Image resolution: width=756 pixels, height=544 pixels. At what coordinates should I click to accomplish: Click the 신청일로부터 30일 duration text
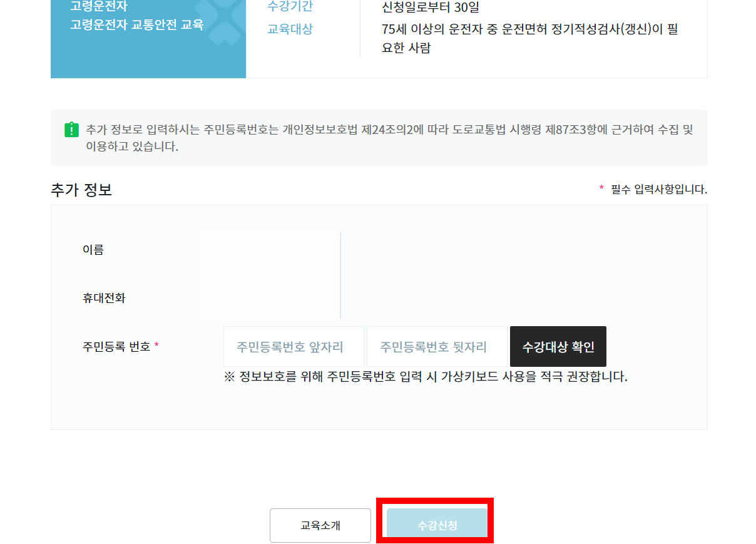(432, 8)
